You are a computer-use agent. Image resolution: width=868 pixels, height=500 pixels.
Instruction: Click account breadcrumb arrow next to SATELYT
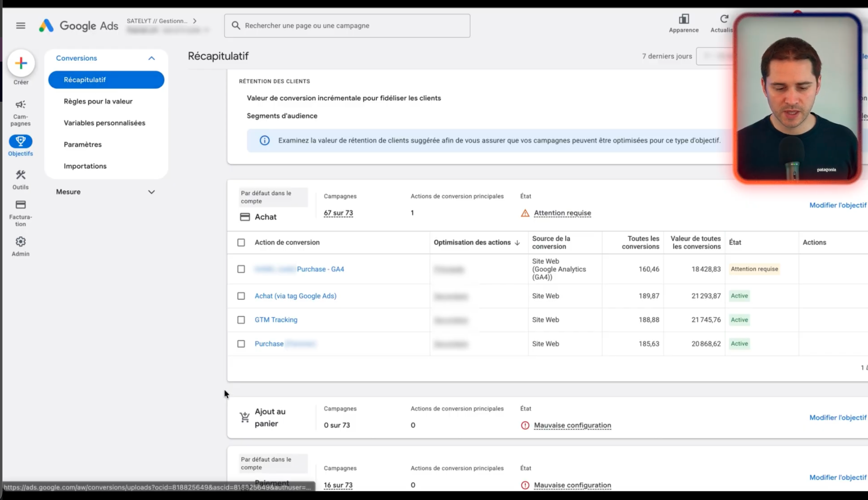pyautogui.click(x=195, y=21)
